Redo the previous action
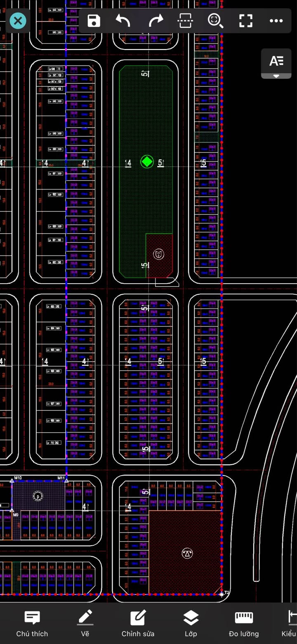Image resolution: width=297 pixels, height=644 pixels. coord(156,21)
